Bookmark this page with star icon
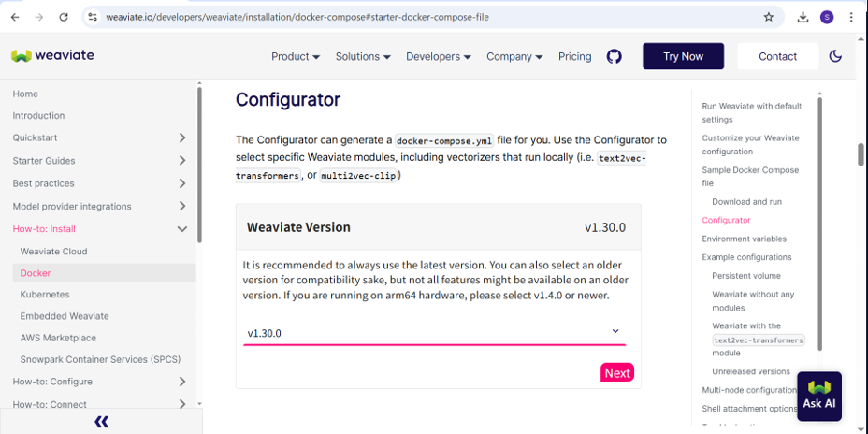 pyautogui.click(x=768, y=17)
